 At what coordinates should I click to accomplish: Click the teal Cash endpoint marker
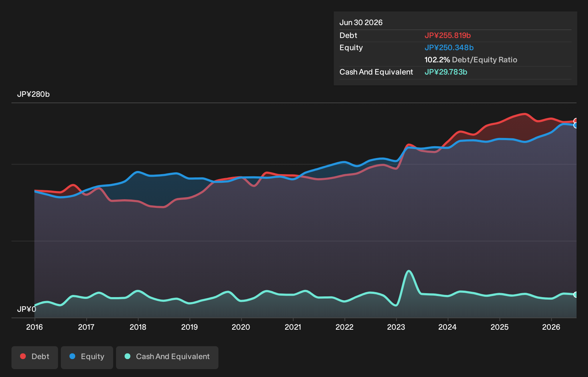click(576, 295)
